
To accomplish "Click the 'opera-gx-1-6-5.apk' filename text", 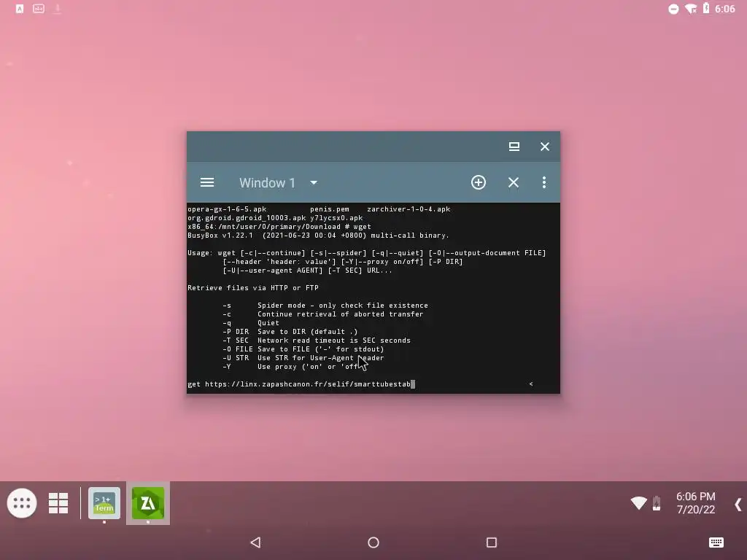I will (x=227, y=209).
